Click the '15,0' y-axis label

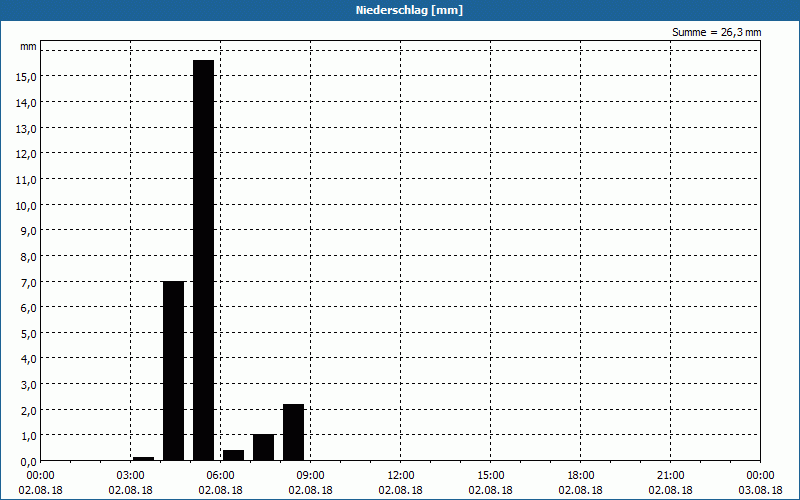click(x=26, y=77)
